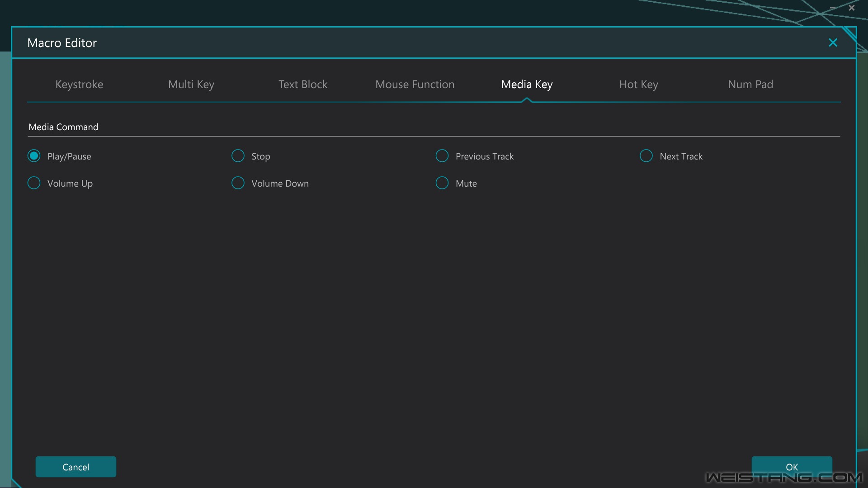The image size is (868, 488).
Task: Select the Stop media command
Action: (x=238, y=156)
